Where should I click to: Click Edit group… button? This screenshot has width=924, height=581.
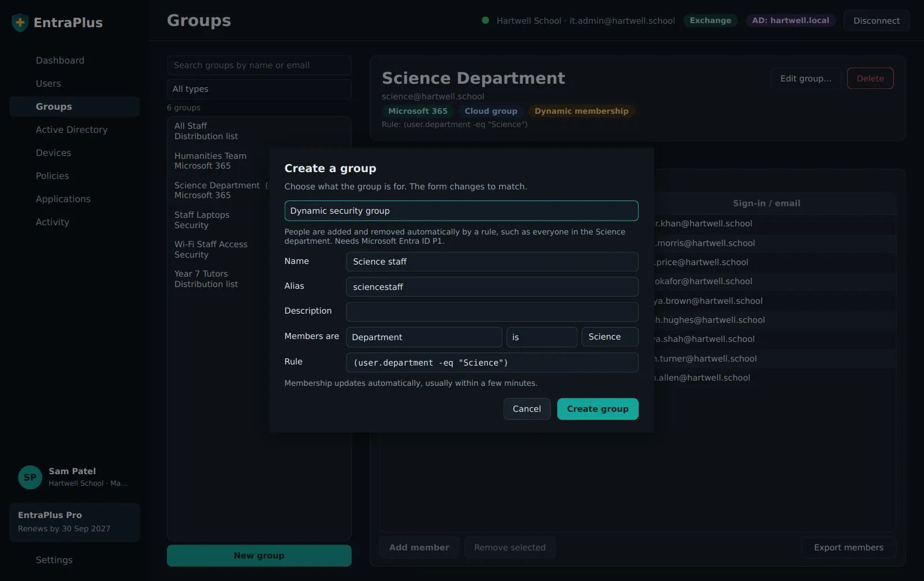tap(806, 79)
